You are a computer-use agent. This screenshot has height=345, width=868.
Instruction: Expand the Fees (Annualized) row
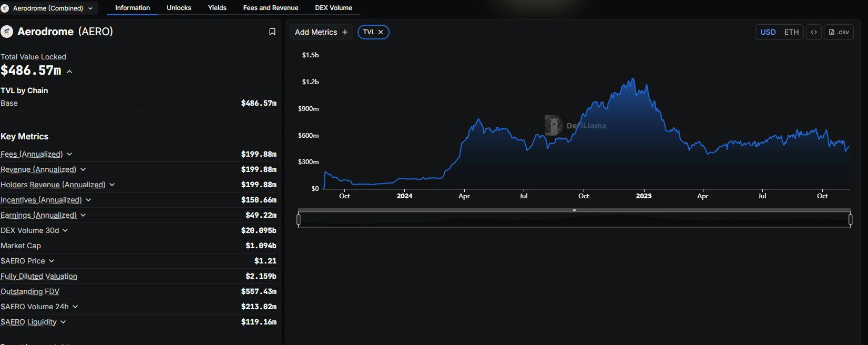pos(69,154)
